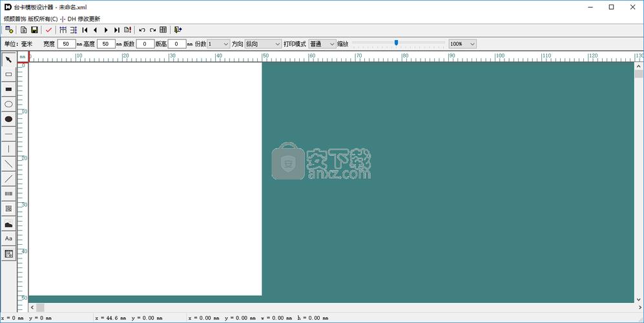Viewport: 644px width, 323px height.
Task: Undo the last action
Action: coord(142,30)
